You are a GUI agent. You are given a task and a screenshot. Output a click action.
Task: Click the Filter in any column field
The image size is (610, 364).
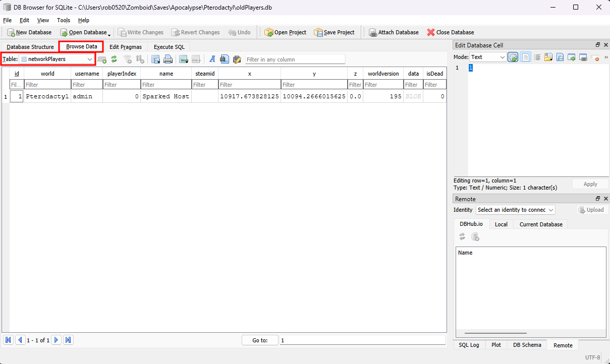click(x=295, y=59)
